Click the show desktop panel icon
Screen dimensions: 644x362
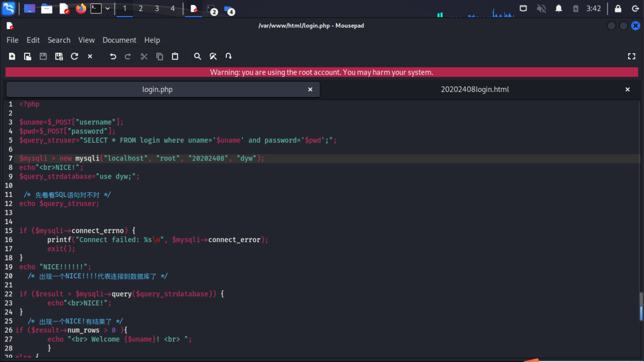[x=29, y=9]
